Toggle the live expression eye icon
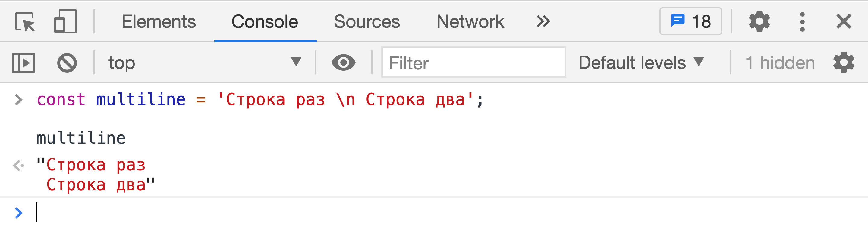 tap(343, 63)
